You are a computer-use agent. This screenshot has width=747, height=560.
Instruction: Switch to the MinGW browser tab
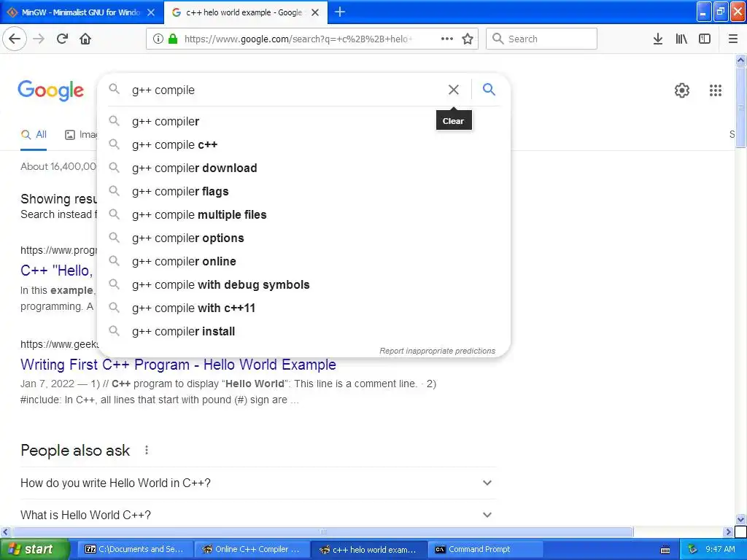82,12
